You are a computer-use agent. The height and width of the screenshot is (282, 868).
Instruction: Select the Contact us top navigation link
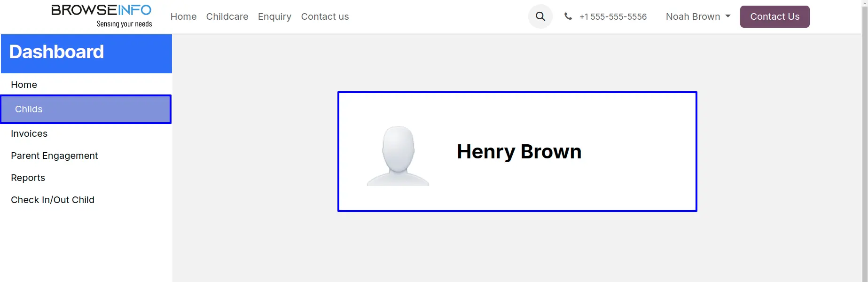[x=325, y=16]
